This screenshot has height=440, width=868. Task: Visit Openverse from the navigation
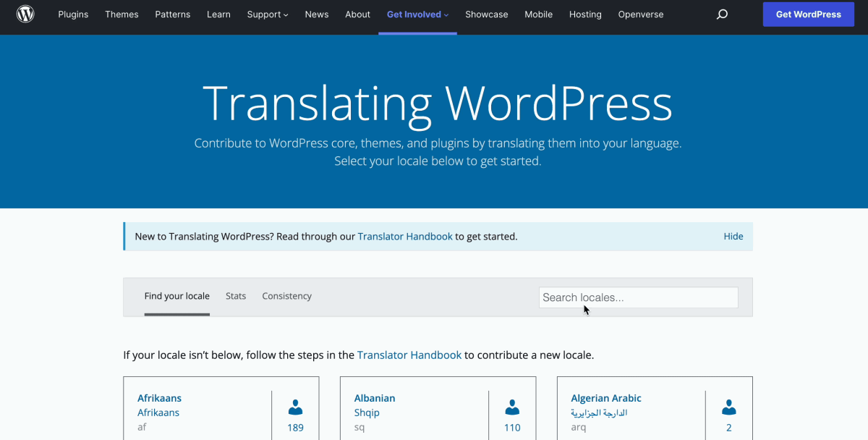point(641,14)
